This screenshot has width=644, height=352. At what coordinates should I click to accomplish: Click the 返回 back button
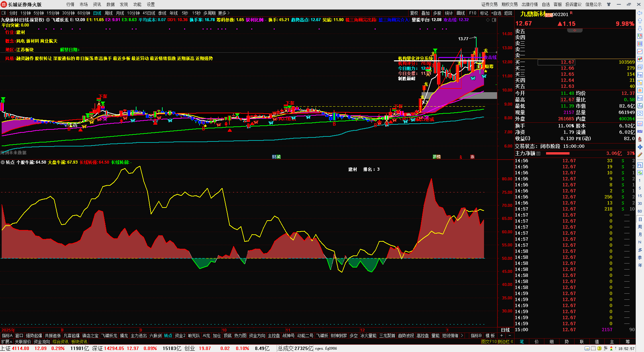pos(508,13)
